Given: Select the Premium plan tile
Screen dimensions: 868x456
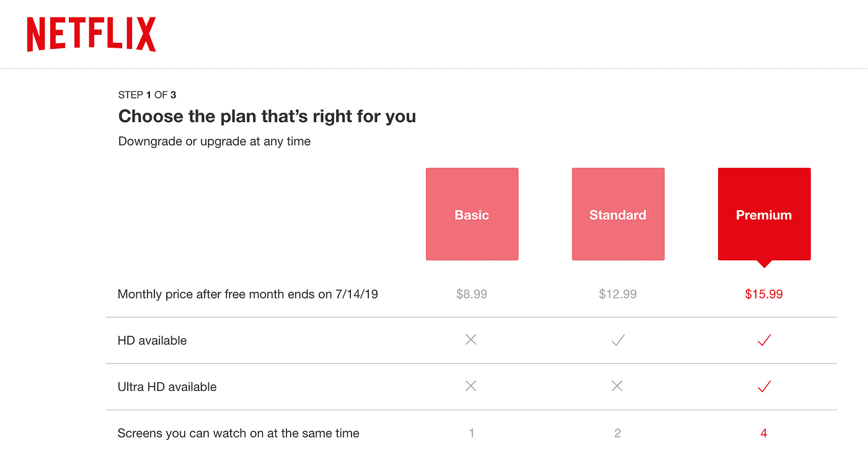Looking at the screenshot, I should point(764,214).
